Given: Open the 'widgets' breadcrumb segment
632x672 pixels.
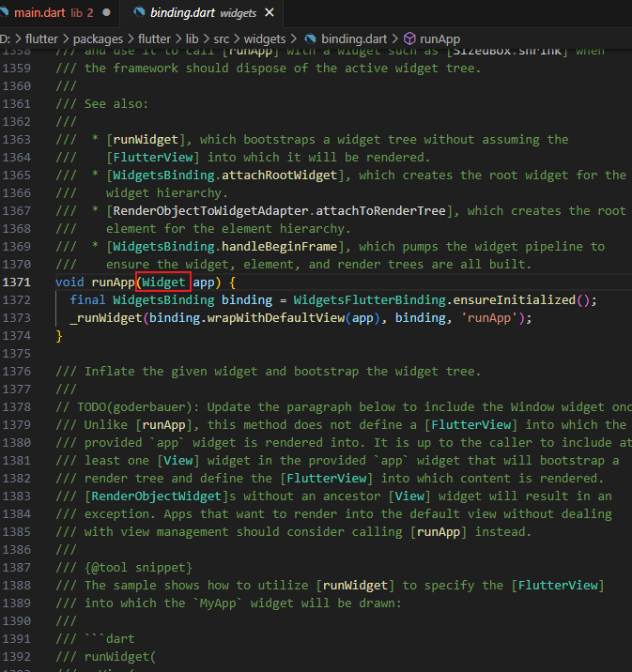Looking at the screenshot, I should (x=265, y=39).
